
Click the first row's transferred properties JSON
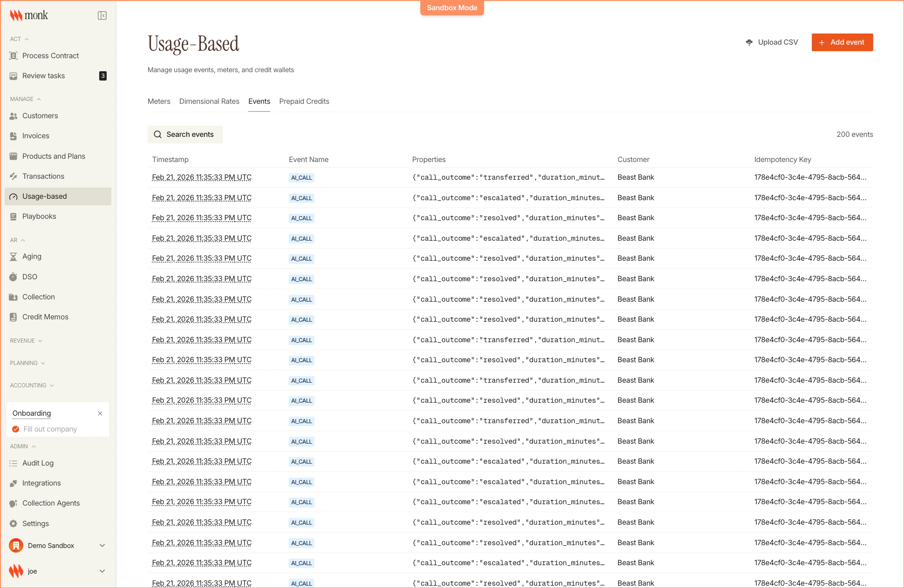coord(508,177)
